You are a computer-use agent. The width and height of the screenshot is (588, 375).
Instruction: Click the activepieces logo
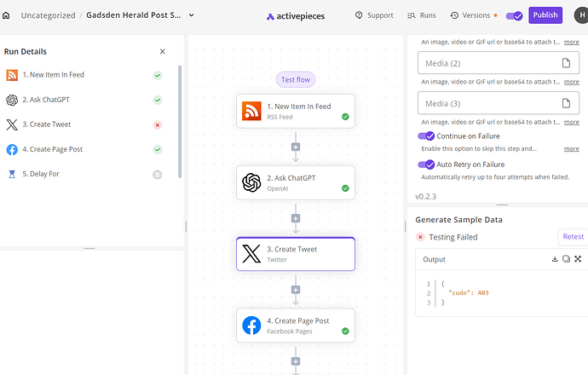296,16
